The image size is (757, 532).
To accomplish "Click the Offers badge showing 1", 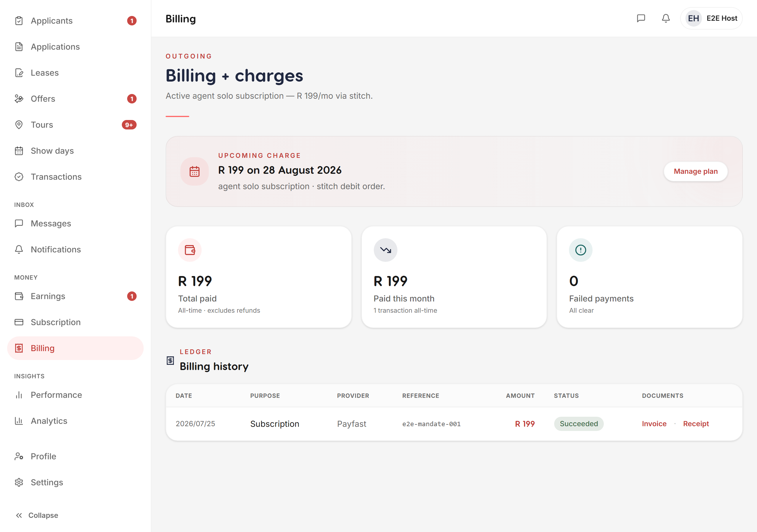I will (x=132, y=99).
